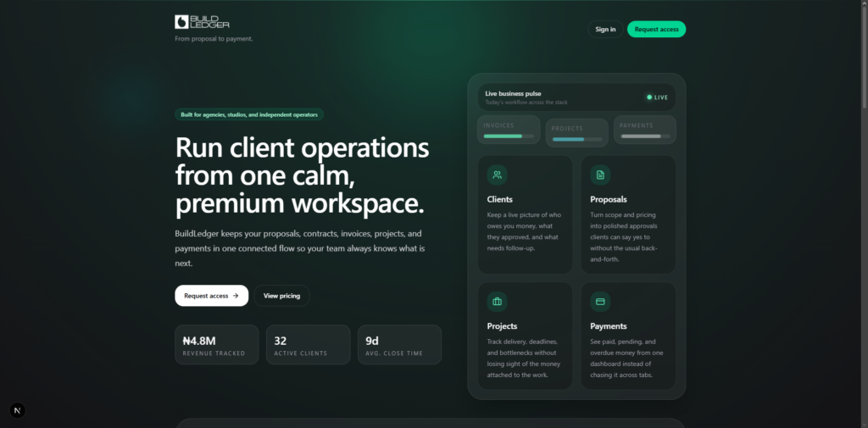Click the 'Live business pulse' title
Image resolution: width=868 pixels, height=428 pixels.
513,93
